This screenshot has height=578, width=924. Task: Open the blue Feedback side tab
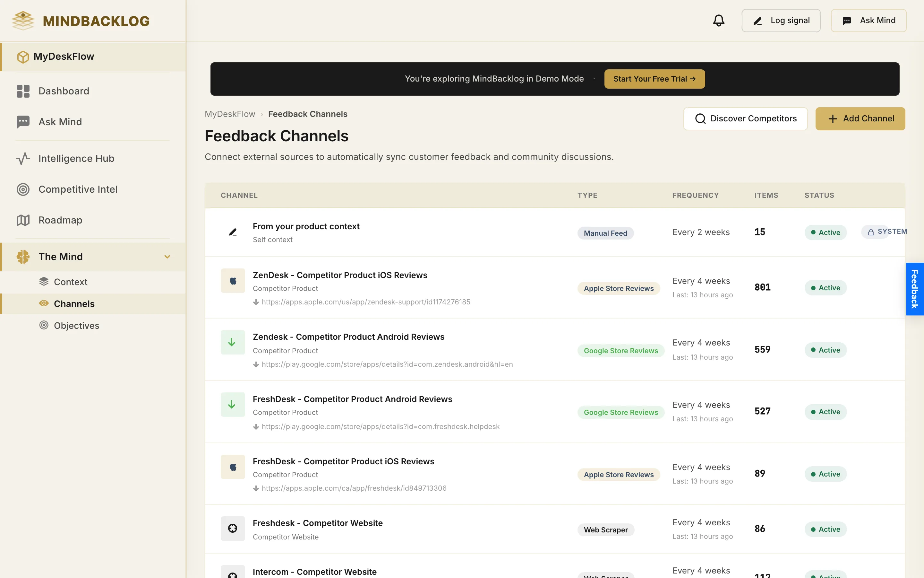(915, 289)
